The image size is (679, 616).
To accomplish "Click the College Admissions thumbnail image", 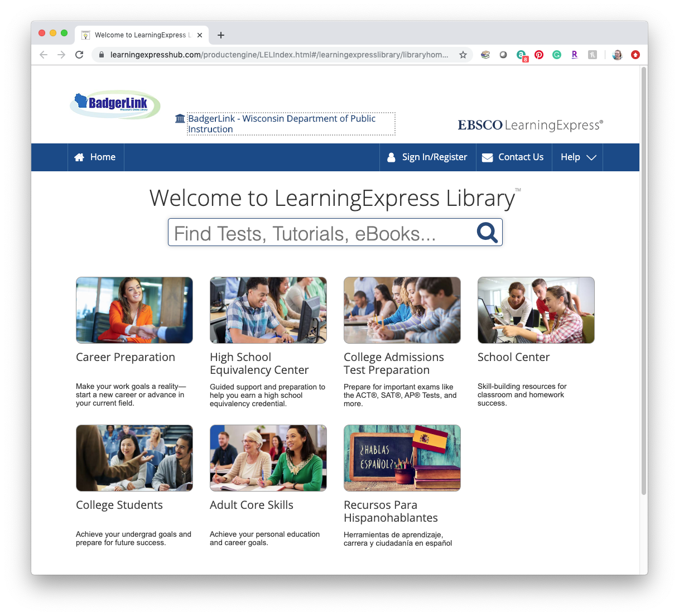I will click(402, 310).
